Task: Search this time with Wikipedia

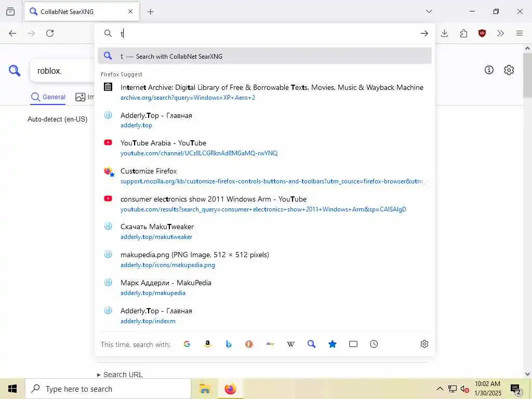Action: [x=291, y=344]
